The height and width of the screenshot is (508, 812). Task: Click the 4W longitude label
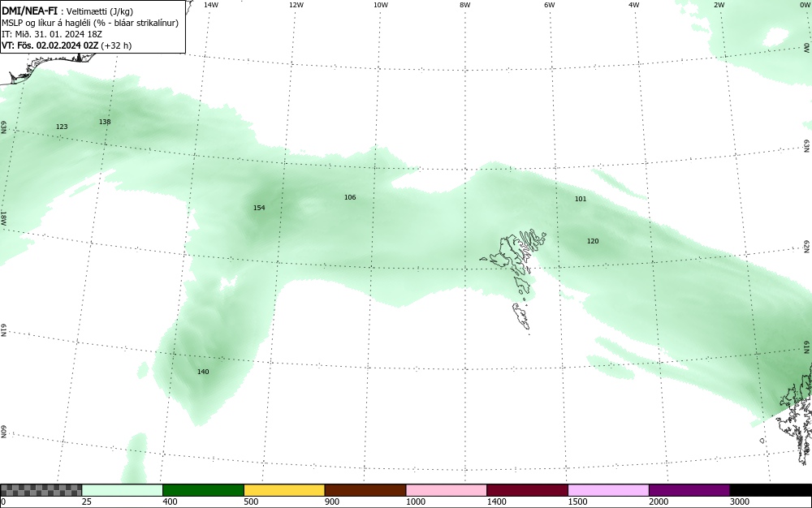(634, 5)
